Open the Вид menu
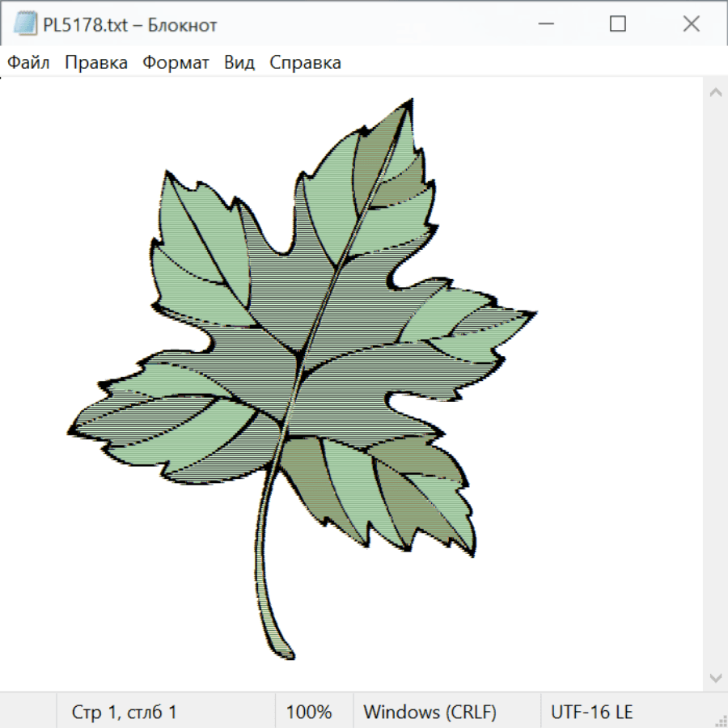The image size is (728, 728). pos(239,62)
